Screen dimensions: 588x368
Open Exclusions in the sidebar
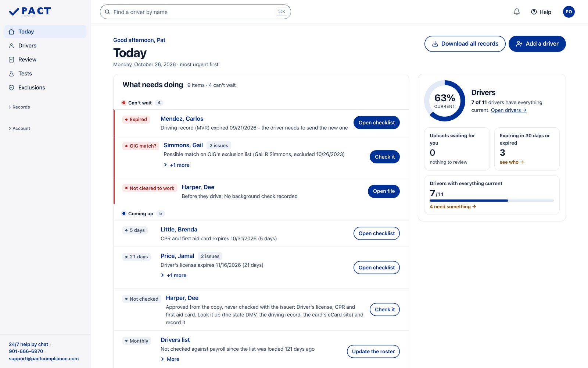pos(45,88)
